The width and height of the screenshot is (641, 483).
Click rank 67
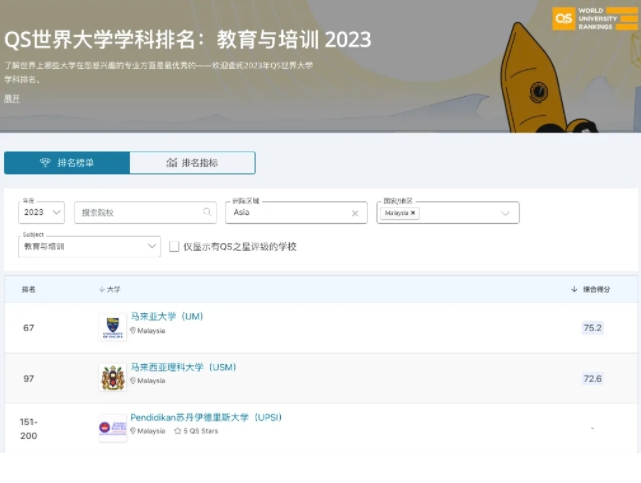[29, 328]
